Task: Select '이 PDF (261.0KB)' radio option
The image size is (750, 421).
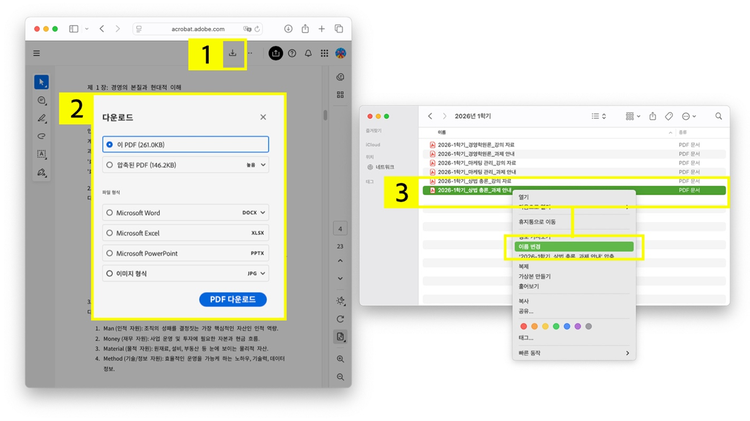Action: point(186,144)
